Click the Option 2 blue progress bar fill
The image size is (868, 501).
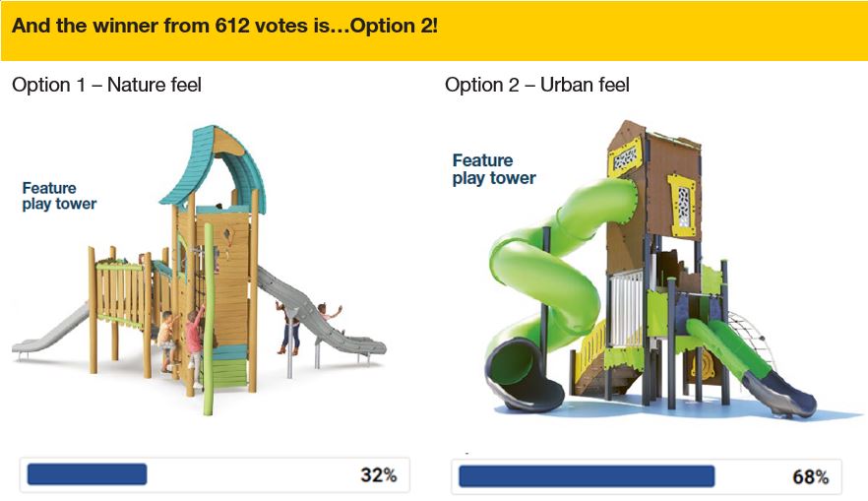tap(586, 476)
